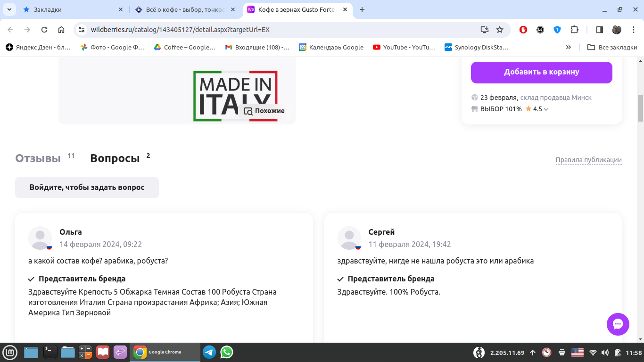Click answer 'Здравствуйте. 100% Робуста.'
This screenshot has height=362, width=644.
(389, 292)
